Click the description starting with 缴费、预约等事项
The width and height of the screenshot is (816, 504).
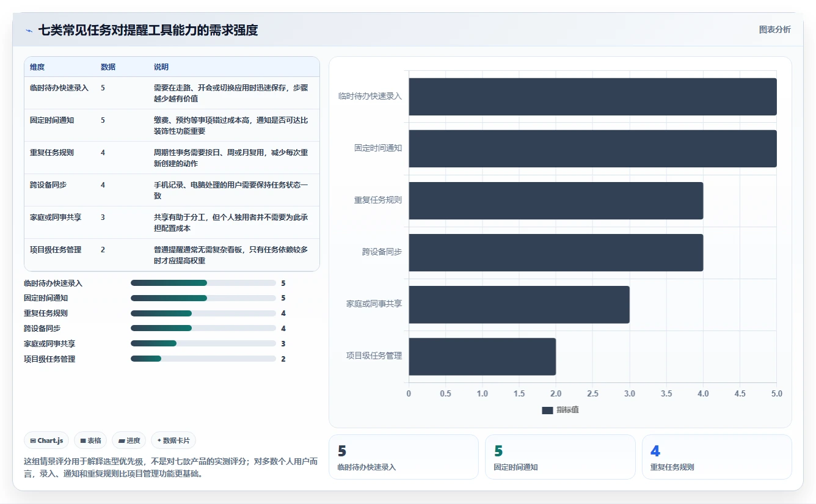tap(231, 126)
